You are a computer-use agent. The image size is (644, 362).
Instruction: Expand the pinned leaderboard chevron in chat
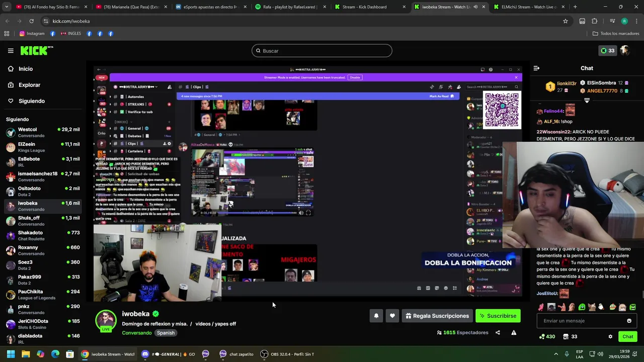587,101
